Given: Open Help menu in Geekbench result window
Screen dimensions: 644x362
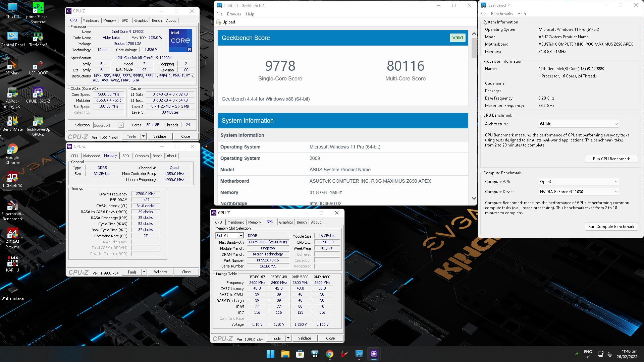Looking at the screenshot, I should click(x=250, y=14).
